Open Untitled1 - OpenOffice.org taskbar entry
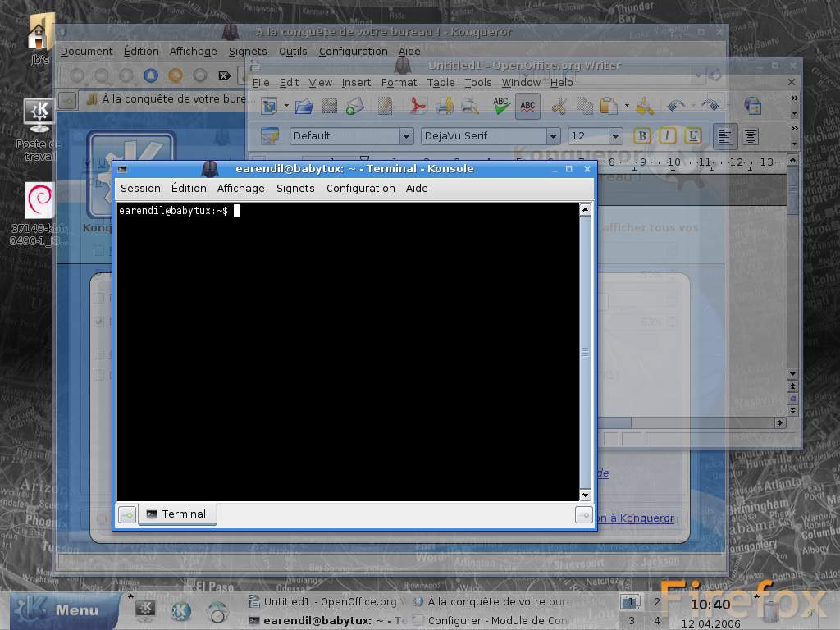The height and width of the screenshot is (630, 840). [327, 601]
